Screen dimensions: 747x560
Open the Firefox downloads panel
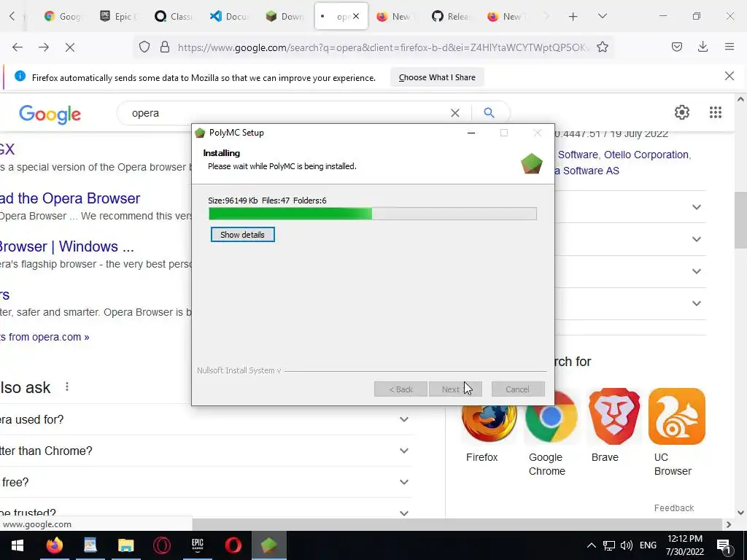tap(703, 47)
